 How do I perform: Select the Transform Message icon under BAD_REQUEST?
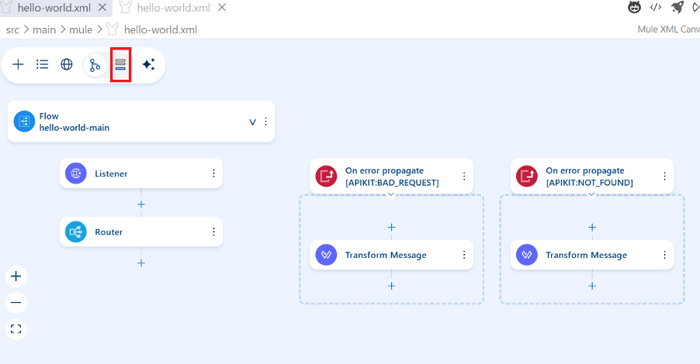326,255
